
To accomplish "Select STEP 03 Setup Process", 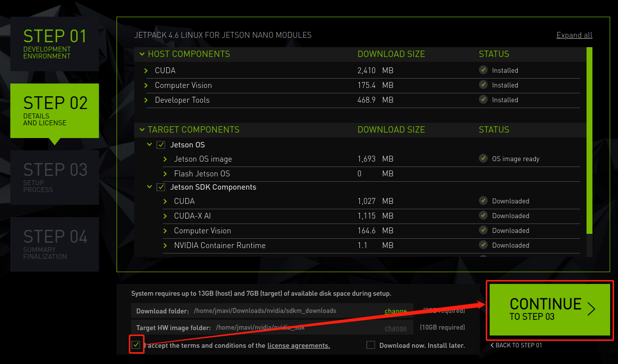I will [55, 177].
